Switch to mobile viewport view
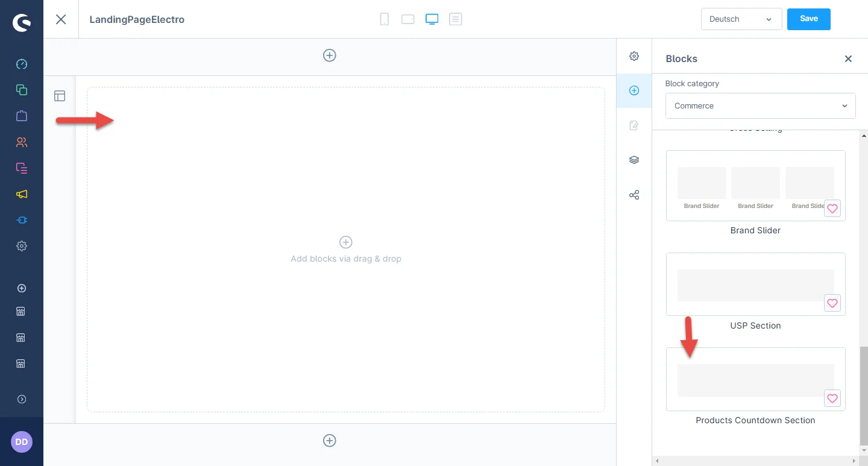This screenshot has height=466, width=868. click(384, 19)
